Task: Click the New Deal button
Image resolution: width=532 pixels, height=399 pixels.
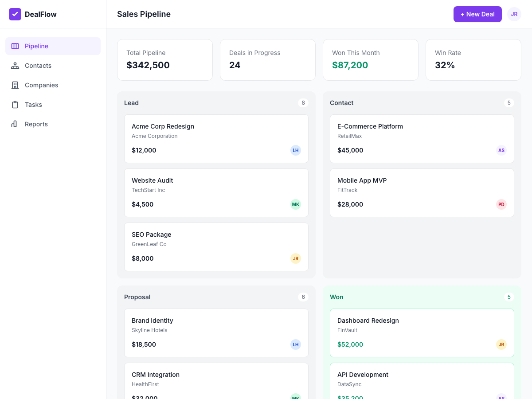Action: (477, 14)
